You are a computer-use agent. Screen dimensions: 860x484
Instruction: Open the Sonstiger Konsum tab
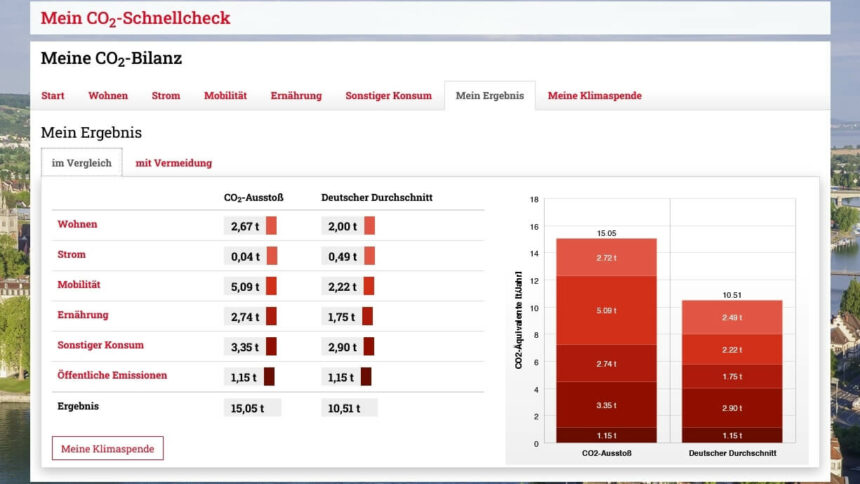click(x=388, y=95)
